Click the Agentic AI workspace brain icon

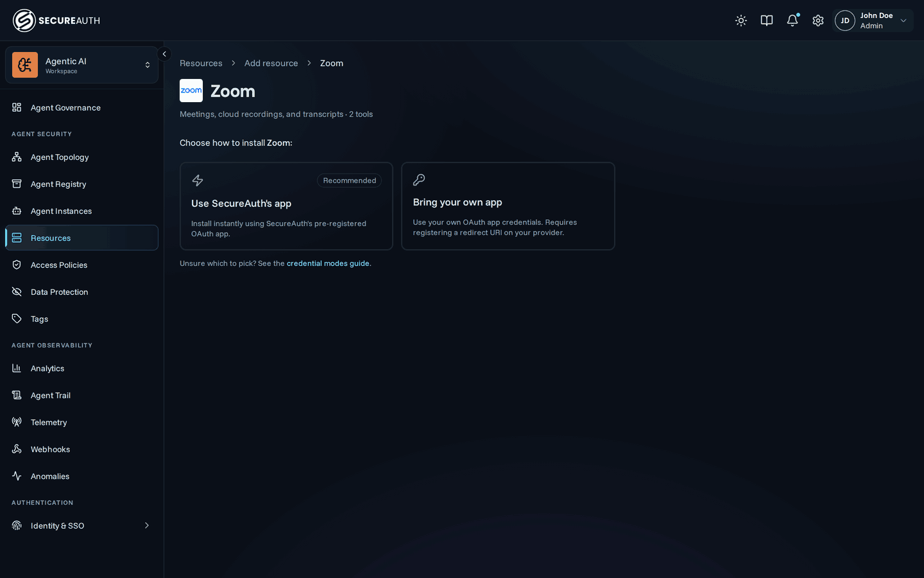[x=25, y=65]
